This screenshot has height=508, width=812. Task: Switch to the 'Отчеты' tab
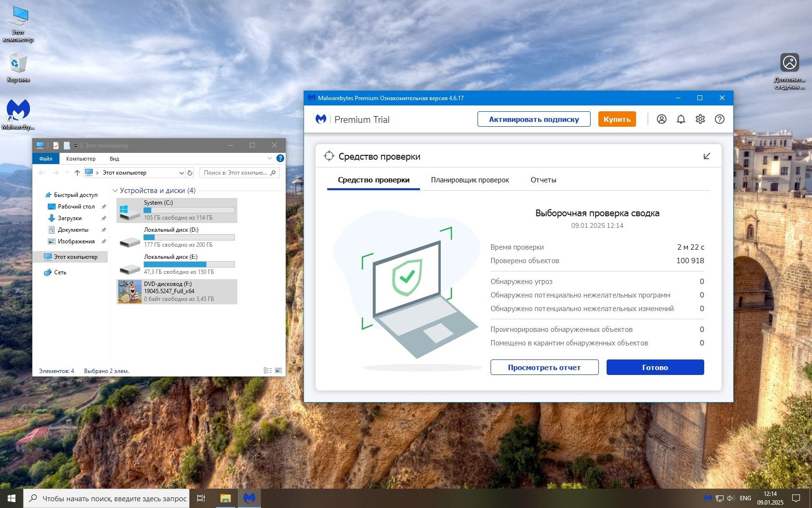click(x=543, y=180)
